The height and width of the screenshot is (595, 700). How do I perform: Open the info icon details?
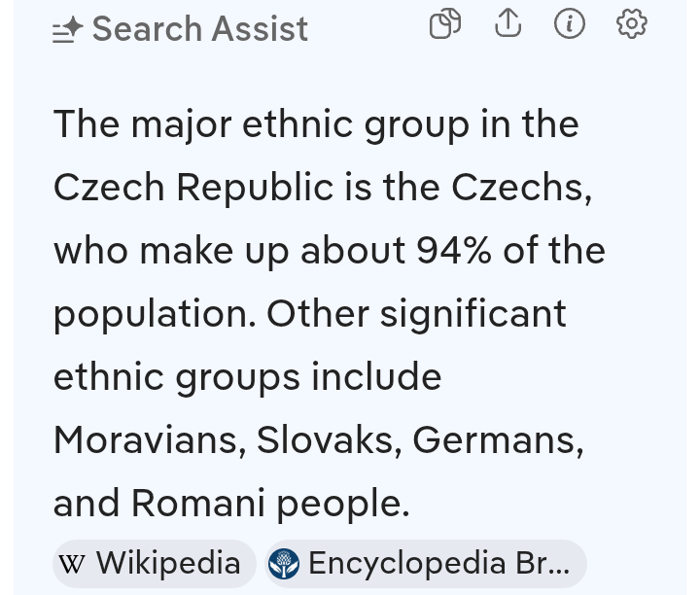(570, 24)
